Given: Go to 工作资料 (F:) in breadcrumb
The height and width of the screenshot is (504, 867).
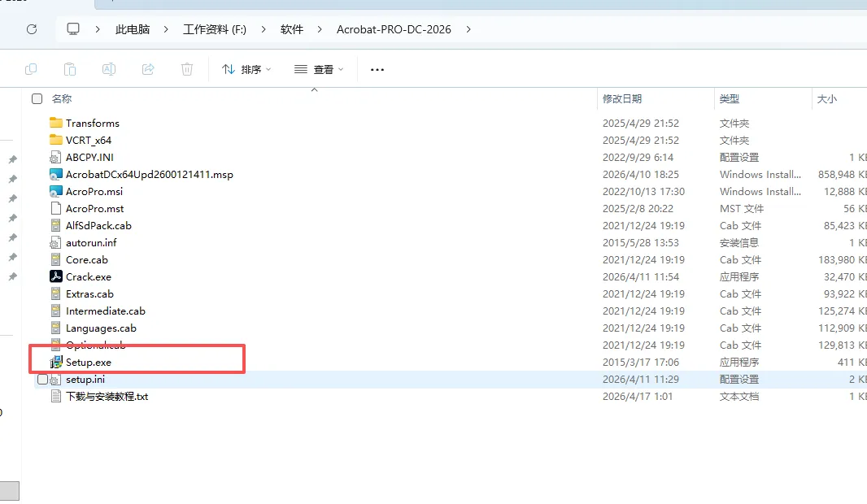Looking at the screenshot, I should click(x=215, y=29).
